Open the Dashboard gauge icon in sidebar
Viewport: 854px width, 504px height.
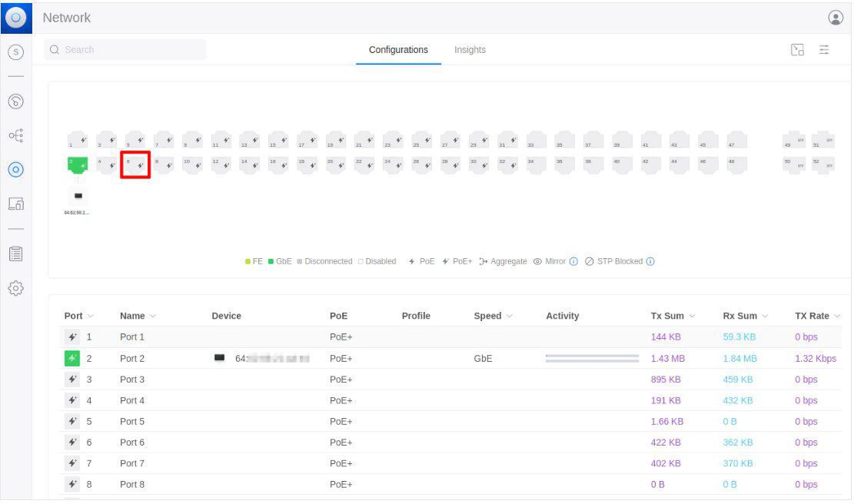point(16,101)
